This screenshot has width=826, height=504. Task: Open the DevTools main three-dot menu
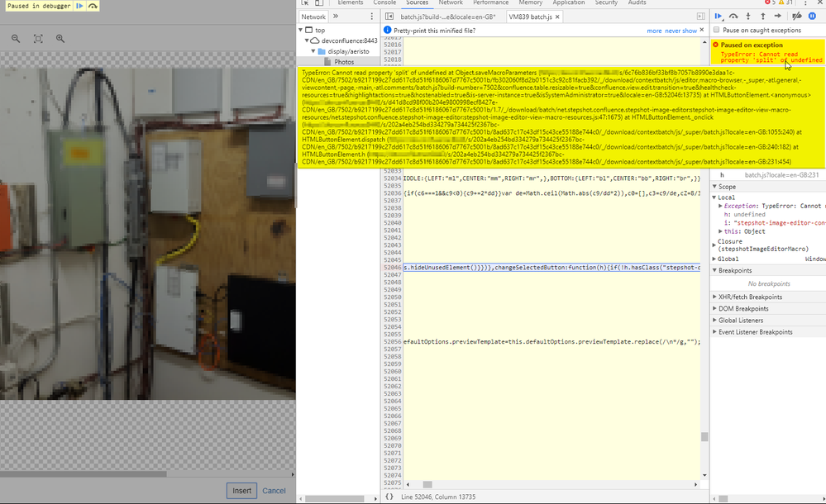[x=805, y=2]
